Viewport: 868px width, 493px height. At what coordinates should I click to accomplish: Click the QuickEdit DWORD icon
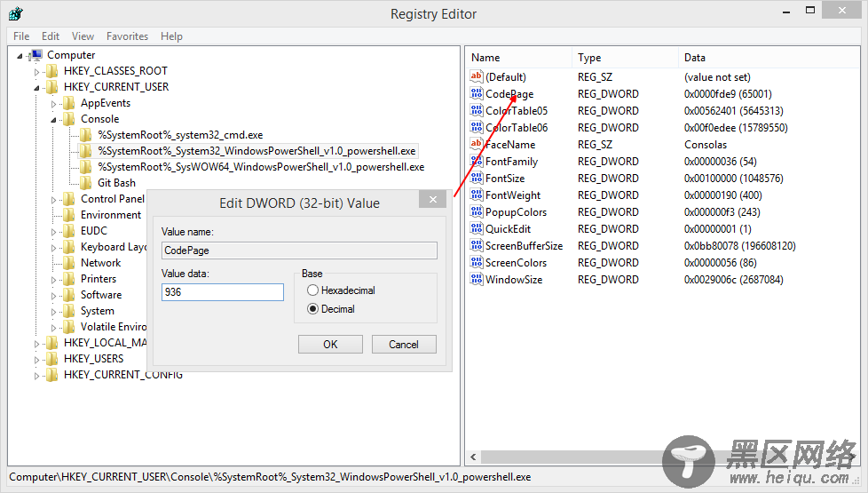pos(476,228)
